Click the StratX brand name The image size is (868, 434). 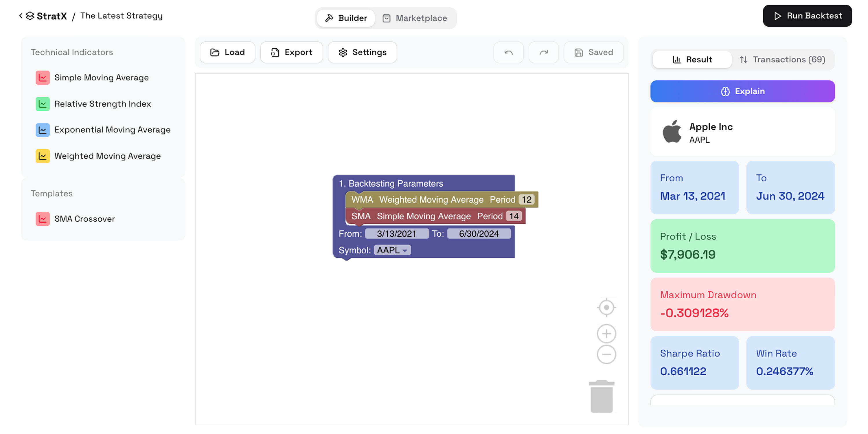pyautogui.click(x=52, y=16)
